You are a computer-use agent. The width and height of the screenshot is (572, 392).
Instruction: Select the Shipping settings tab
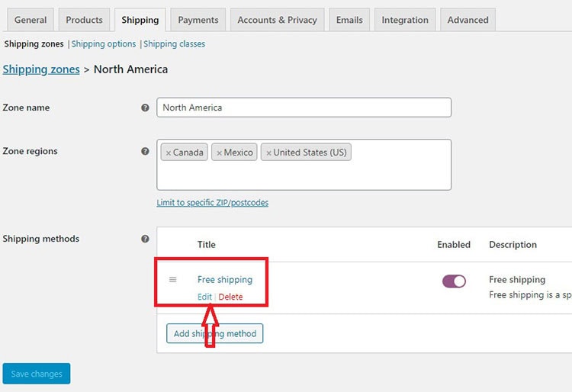point(140,20)
